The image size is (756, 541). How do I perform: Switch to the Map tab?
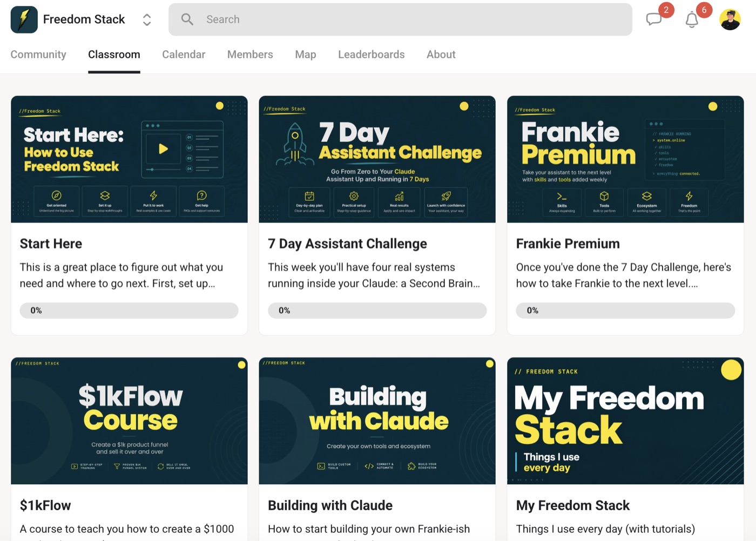pyautogui.click(x=306, y=55)
